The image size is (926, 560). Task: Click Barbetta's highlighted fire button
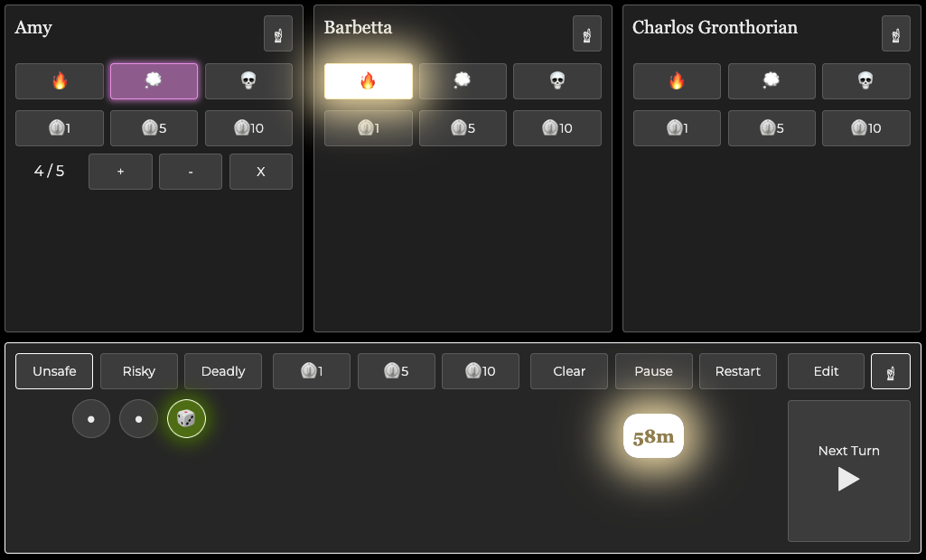(x=368, y=81)
